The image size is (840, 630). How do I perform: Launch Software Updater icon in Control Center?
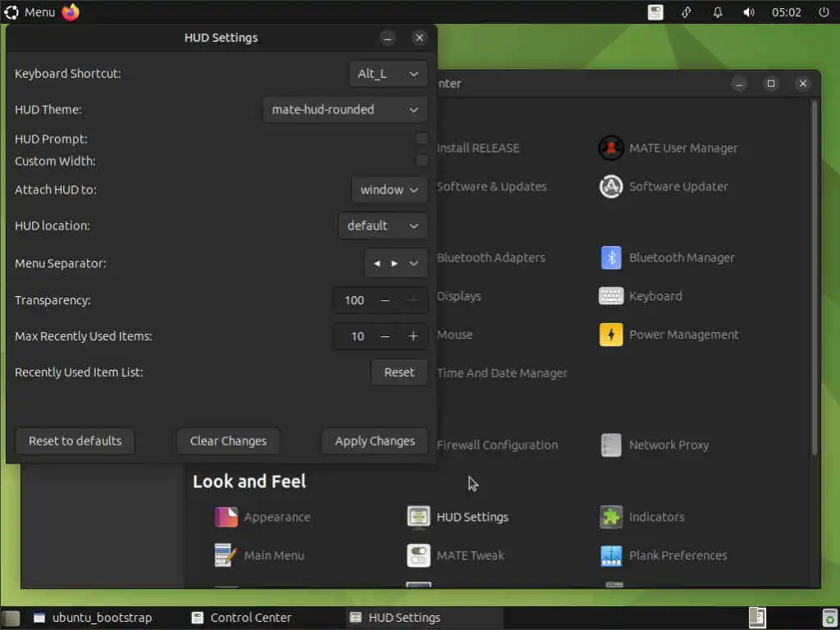(x=610, y=186)
